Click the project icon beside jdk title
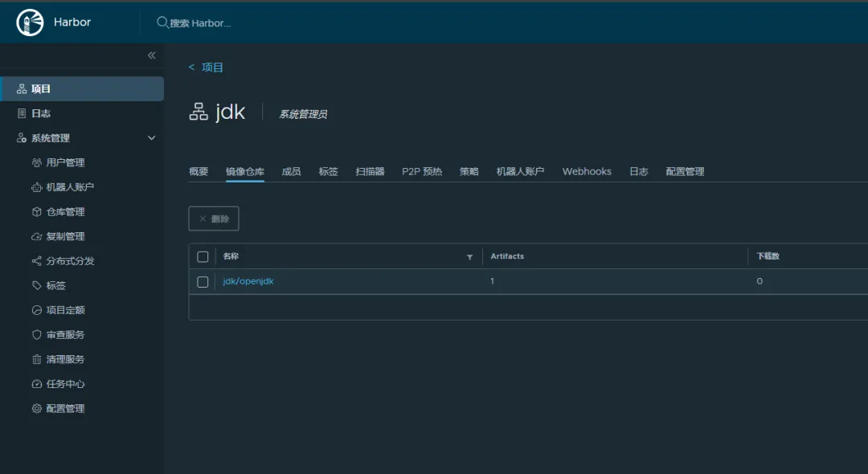 pyautogui.click(x=199, y=112)
